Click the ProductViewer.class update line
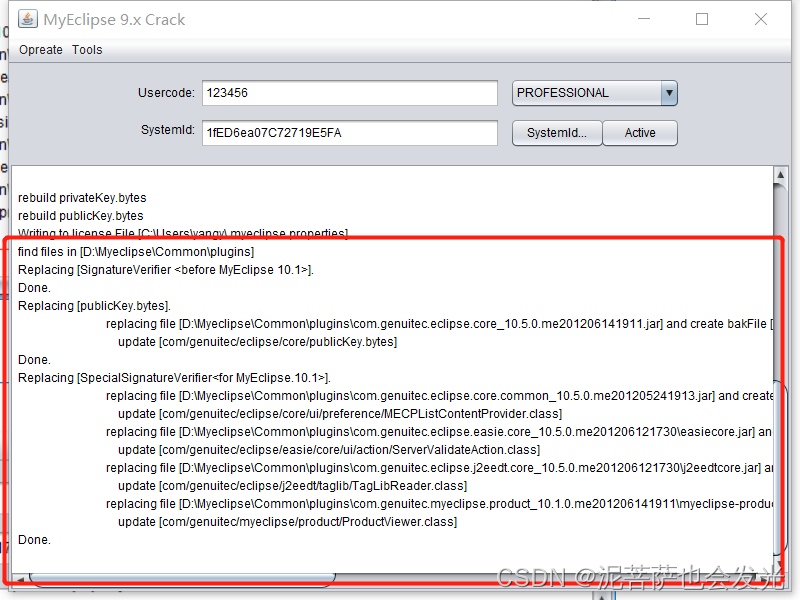This screenshot has width=800, height=600. (x=288, y=522)
